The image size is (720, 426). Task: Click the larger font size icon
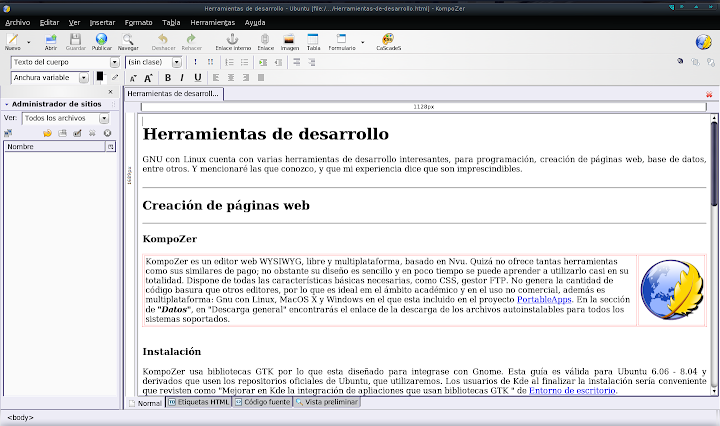[148, 78]
